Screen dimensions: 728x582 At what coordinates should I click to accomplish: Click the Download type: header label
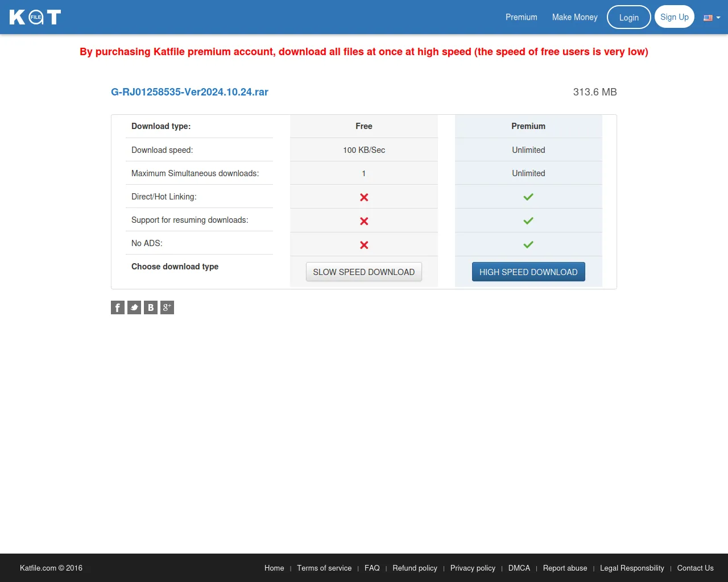point(161,126)
